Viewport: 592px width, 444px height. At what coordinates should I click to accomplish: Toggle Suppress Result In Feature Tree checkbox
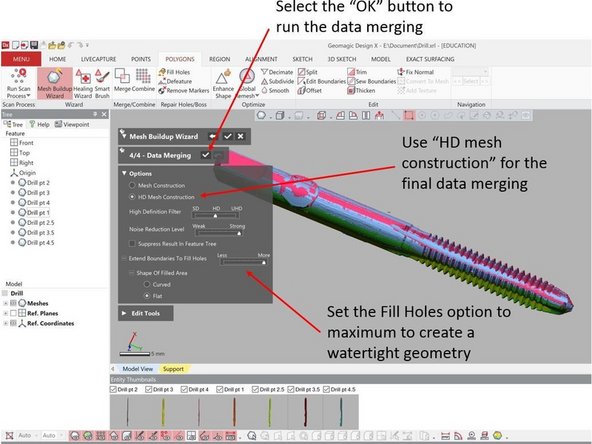pyautogui.click(x=132, y=244)
